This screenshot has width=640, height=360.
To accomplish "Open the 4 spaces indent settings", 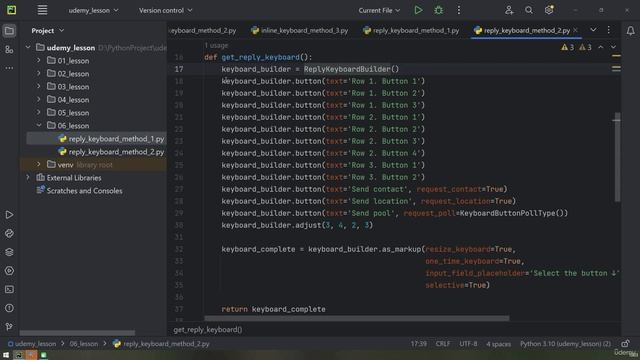I will [x=498, y=344].
